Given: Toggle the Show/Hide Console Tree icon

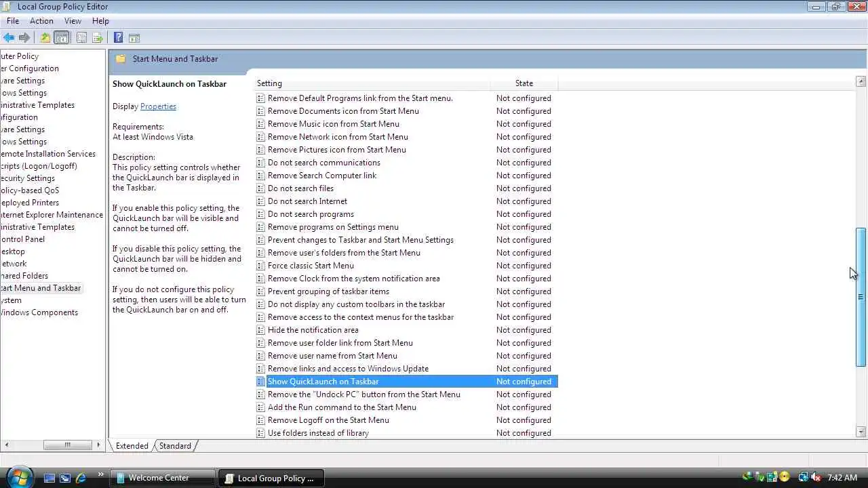Looking at the screenshot, I should 61,38.
